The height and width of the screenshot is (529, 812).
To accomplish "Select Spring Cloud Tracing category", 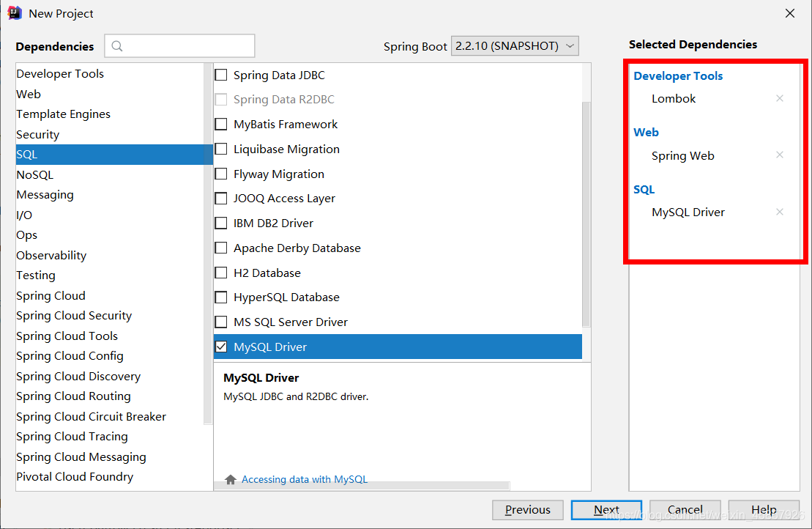I will click(72, 437).
